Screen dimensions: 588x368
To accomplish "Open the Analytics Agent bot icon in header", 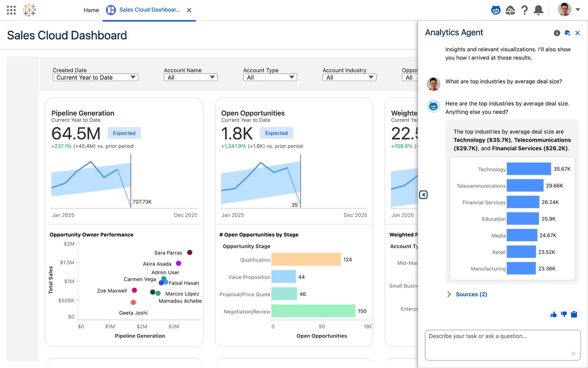I will point(496,10).
